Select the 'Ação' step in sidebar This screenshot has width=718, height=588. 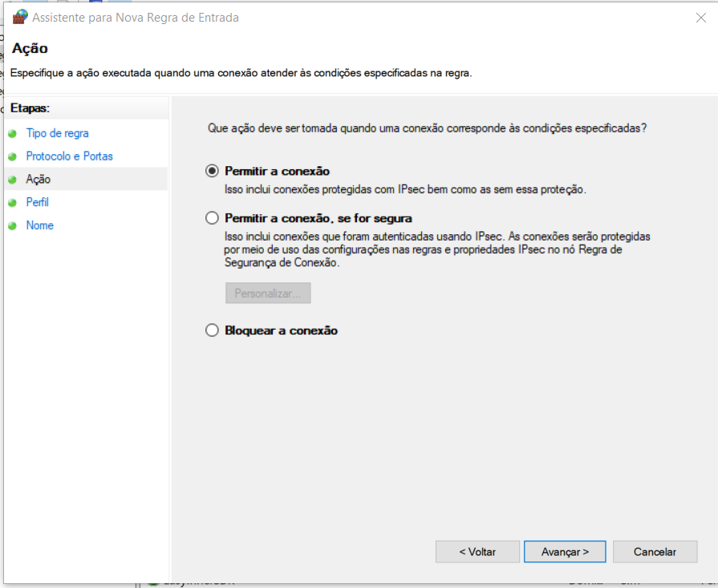(38, 180)
